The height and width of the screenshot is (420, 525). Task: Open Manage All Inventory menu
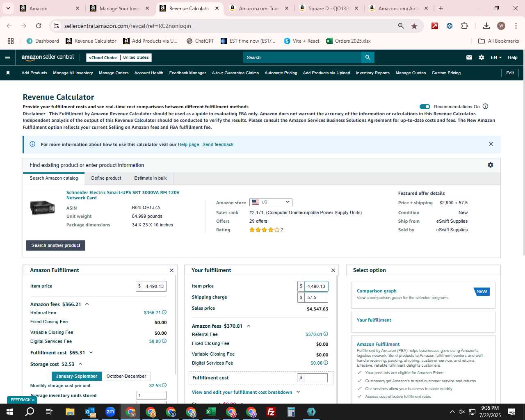coord(73,73)
